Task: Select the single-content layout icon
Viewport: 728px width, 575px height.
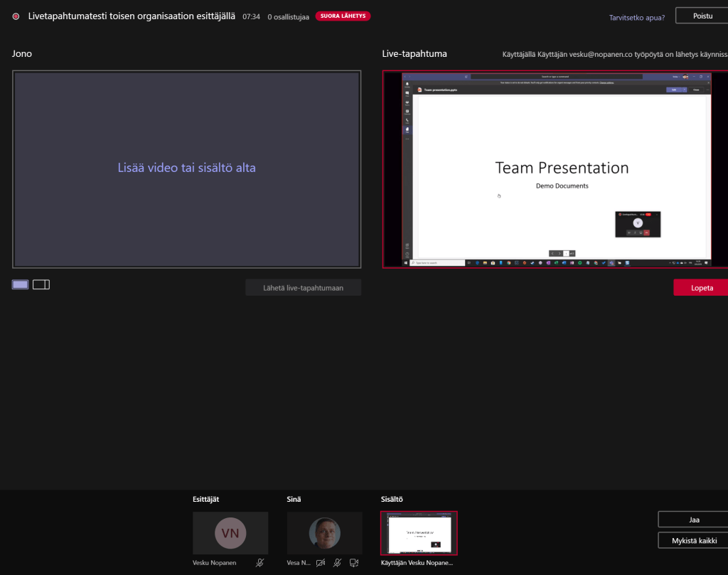Action: pos(20,284)
